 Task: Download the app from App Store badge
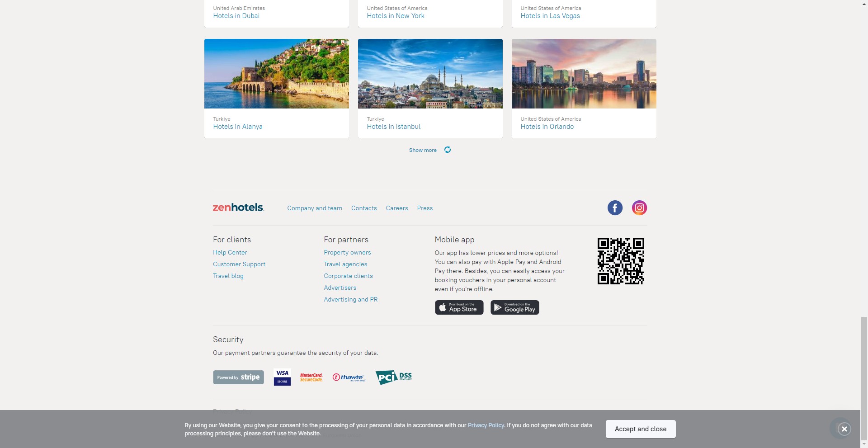click(x=459, y=307)
